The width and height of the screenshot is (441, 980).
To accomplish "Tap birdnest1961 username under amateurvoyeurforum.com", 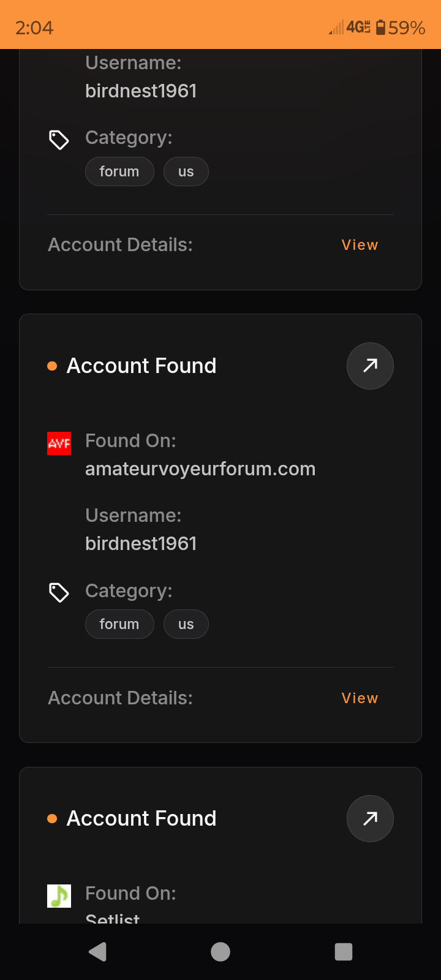I will click(141, 544).
